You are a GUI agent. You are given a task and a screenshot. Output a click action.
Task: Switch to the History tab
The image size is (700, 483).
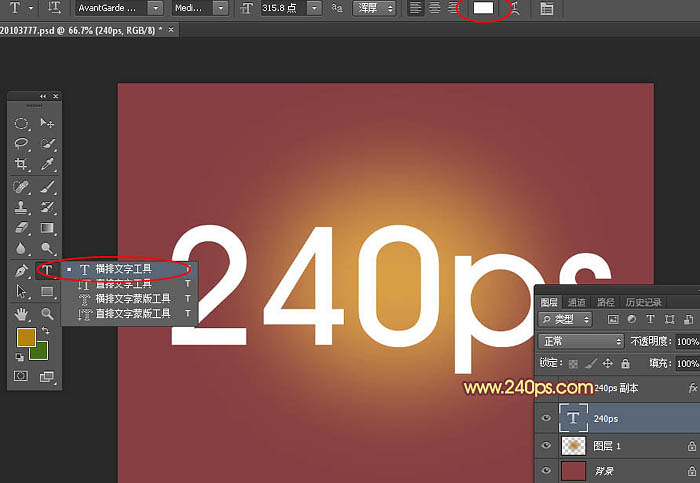[x=643, y=302]
